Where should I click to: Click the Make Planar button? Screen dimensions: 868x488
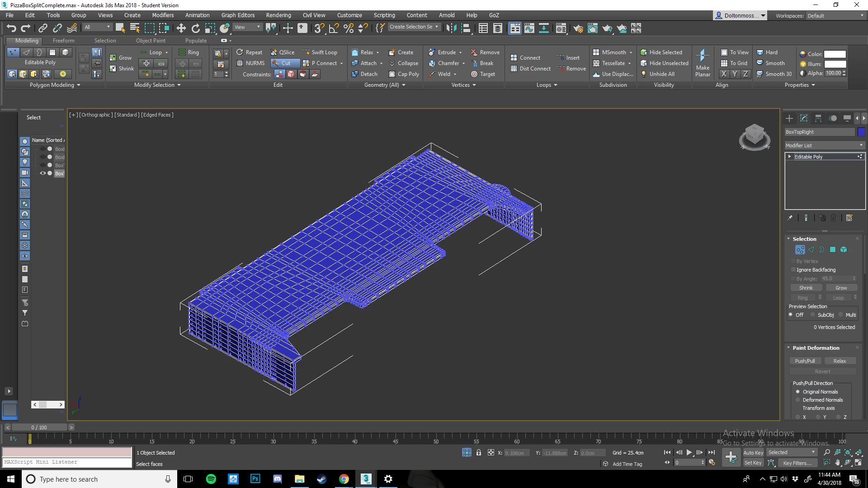pyautogui.click(x=703, y=63)
